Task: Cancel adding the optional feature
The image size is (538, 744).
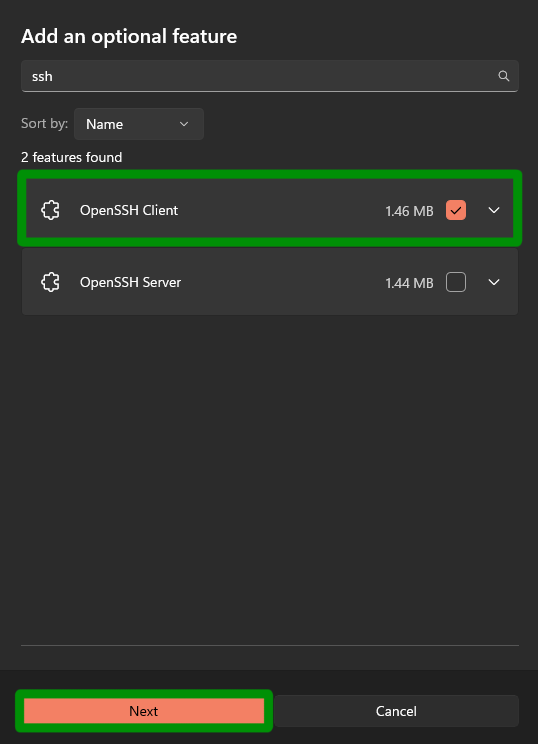Action: click(x=396, y=711)
